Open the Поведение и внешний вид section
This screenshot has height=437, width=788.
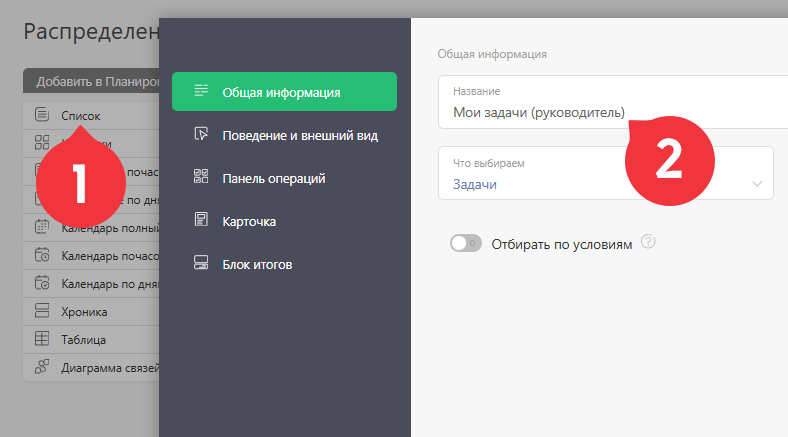284,135
